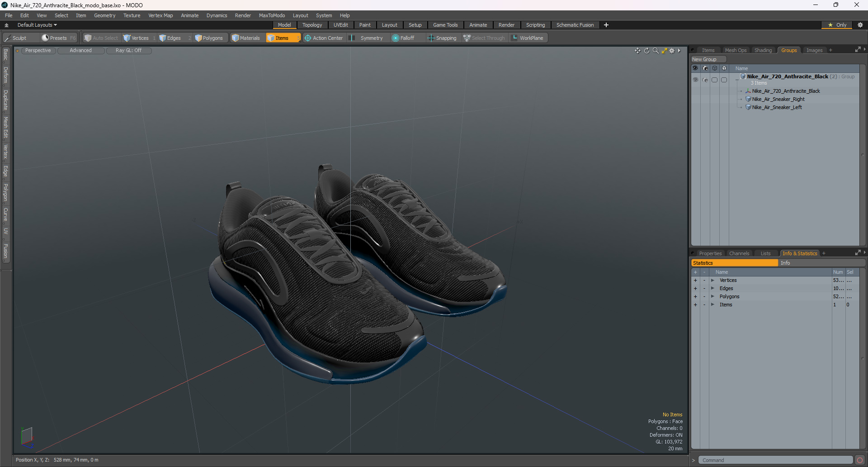Expand the Items statistics row

click(712, 305)
